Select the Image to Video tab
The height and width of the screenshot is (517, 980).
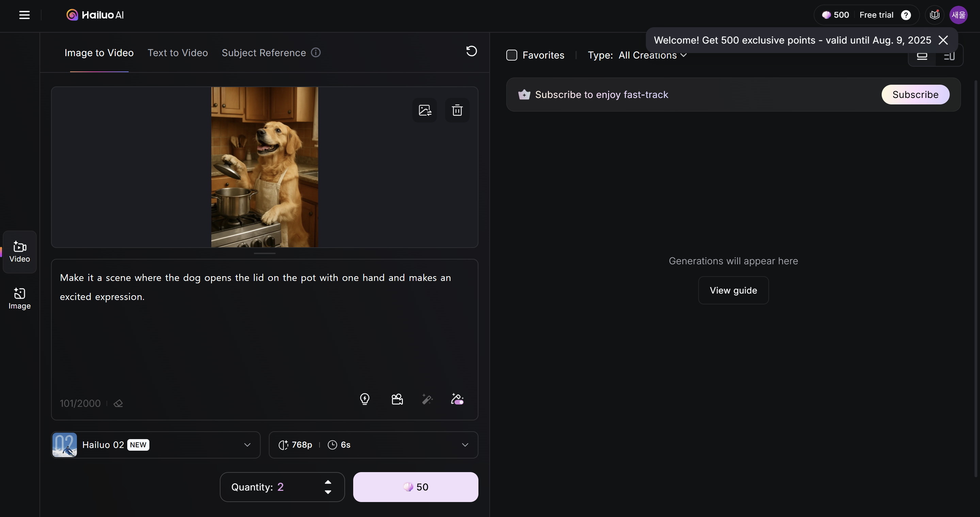(x=99, y=53)
